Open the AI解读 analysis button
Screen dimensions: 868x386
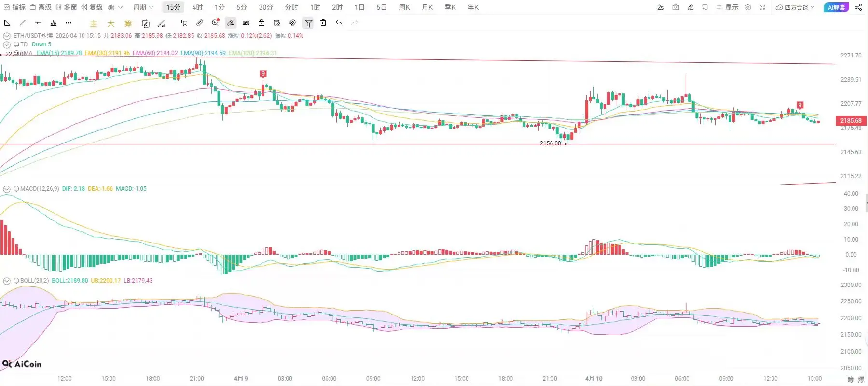pos(836,7)
